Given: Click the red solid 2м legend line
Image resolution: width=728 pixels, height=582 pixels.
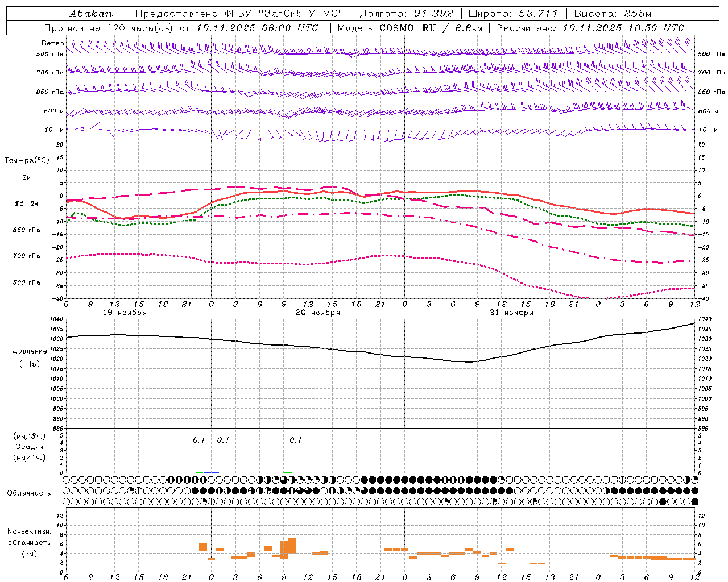Looking at the screenshot, I should (x=26, y=184).
